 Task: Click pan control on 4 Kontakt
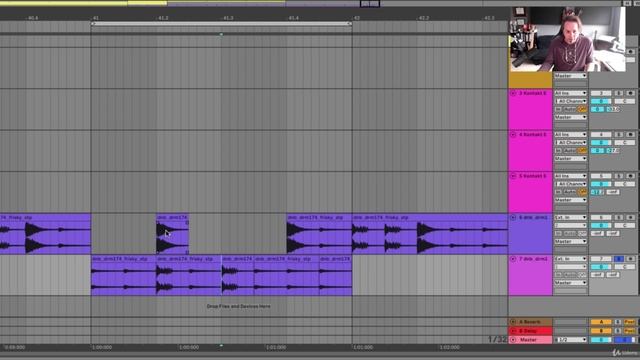click(624, 142)
